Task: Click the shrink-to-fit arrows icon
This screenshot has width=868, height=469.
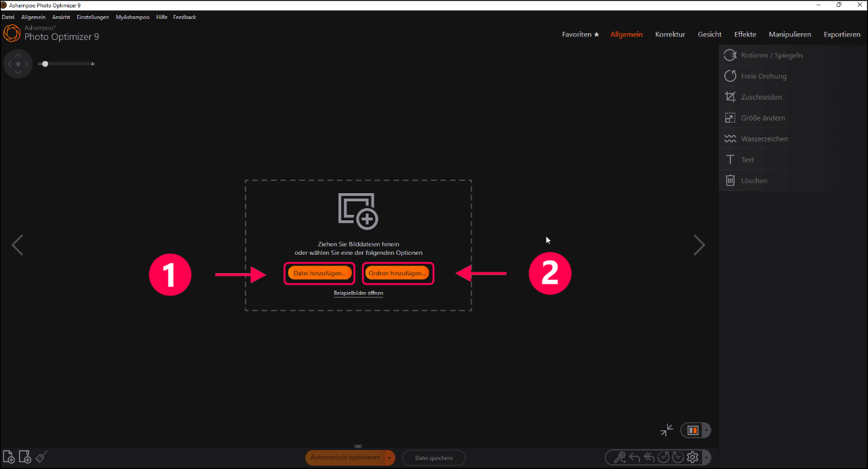Action: click(x=667, y=430)
